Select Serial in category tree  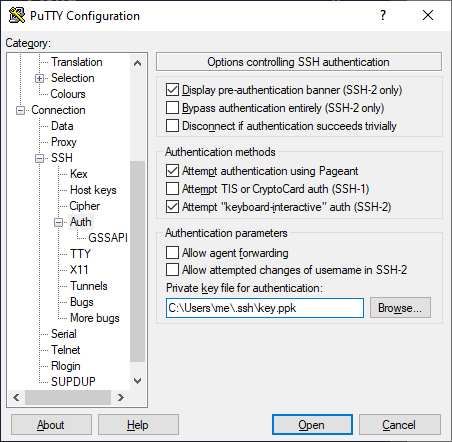(63, 334)
